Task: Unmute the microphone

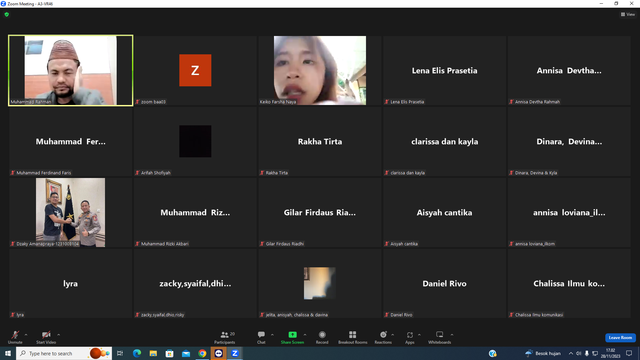Action: (x=15, y=338)
